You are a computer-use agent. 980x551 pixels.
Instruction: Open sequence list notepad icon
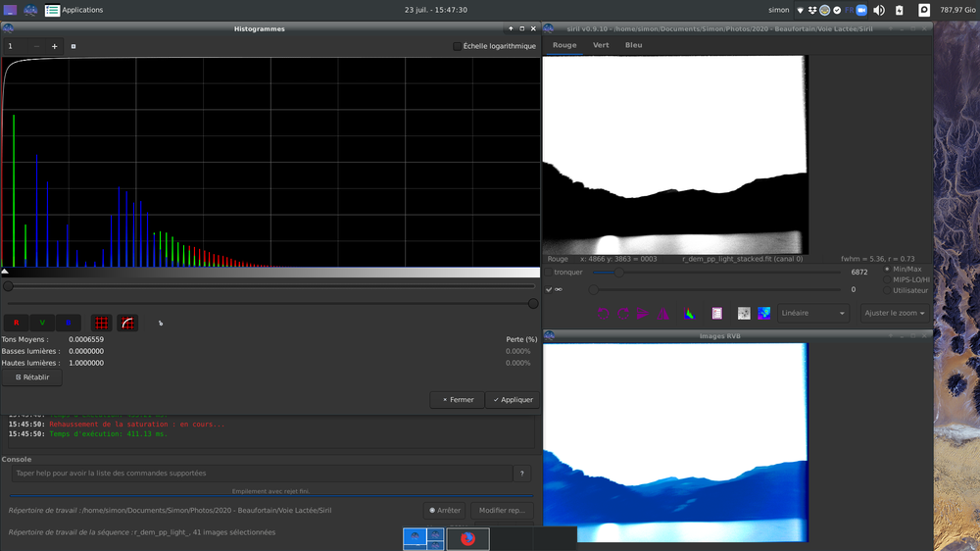click(x=717, y=314)
